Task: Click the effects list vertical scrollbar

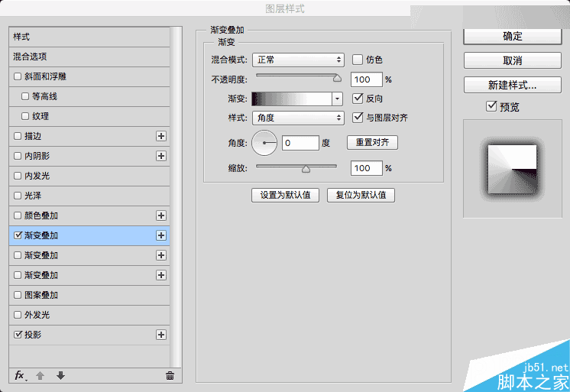Action: pos(177,196)
